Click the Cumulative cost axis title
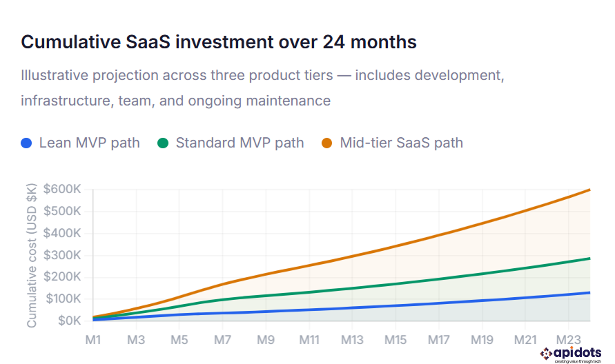The image size is (615, 364). point(32,254)
